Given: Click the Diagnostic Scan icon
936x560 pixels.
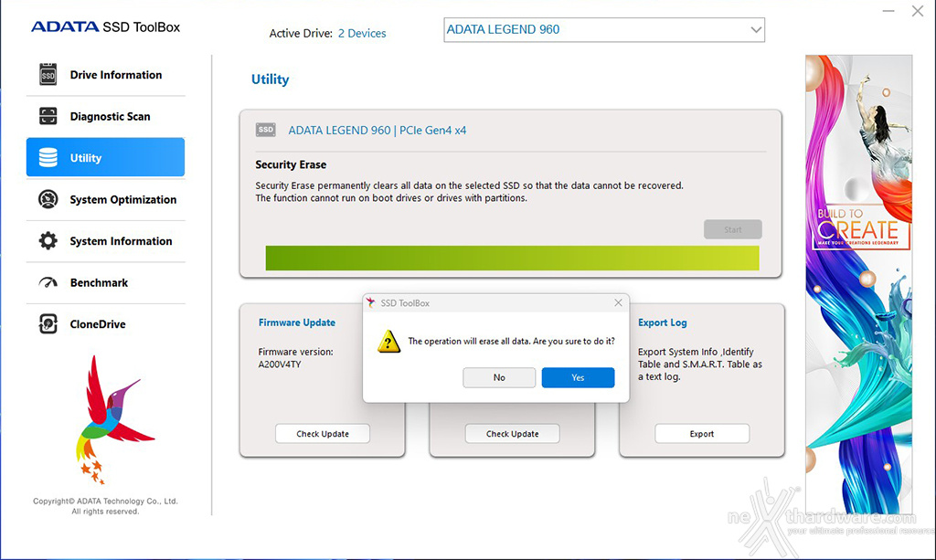Looking at the screenshot, I should [48, 116].
